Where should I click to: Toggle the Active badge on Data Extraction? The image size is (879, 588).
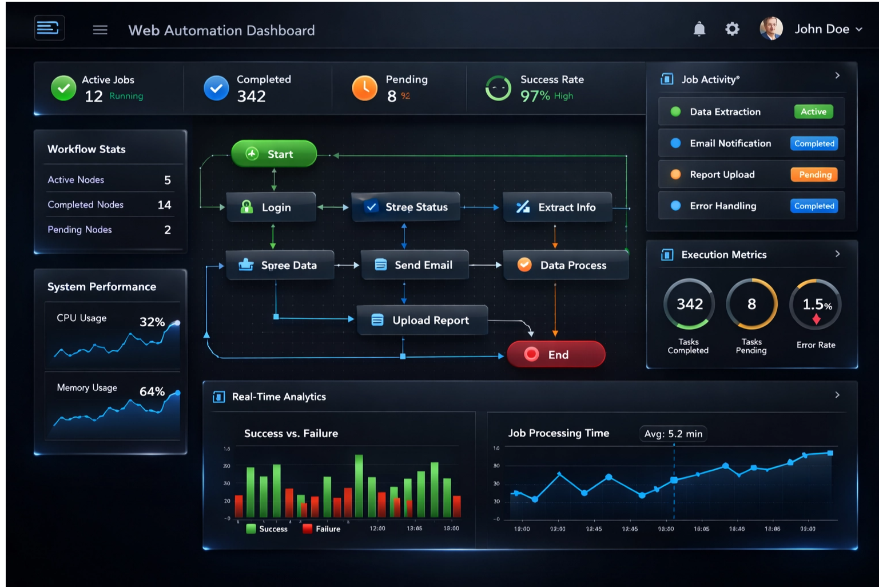813,111
